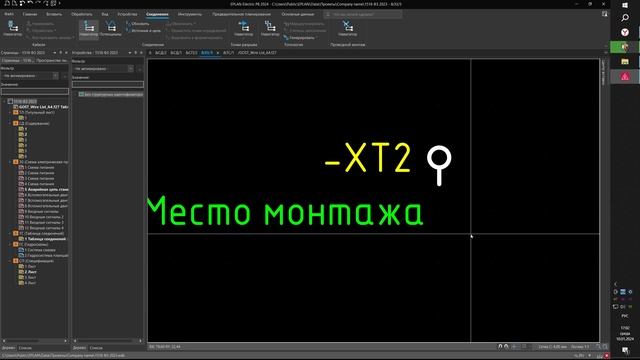The image size is (640, 360).
Task: Select page 5 Аварийная цепь
Action: pos(44,189)
